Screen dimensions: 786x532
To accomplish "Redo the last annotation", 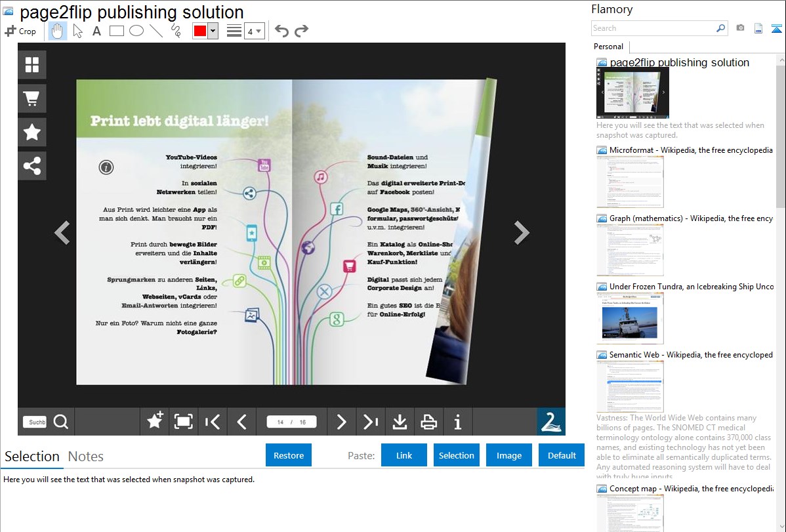I will point(301,31).
